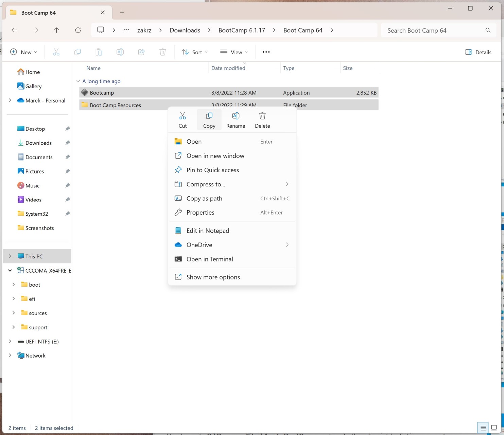Add a new tab
The width and height of the screenshot is (504, 435).
pyautogui.click(x=122, y=13)
